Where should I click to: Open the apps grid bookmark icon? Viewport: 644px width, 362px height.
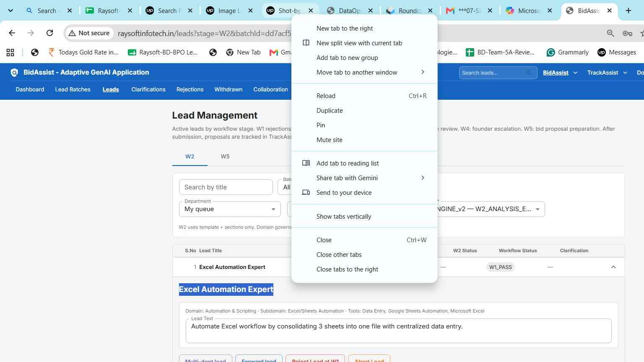click(10, 52)
